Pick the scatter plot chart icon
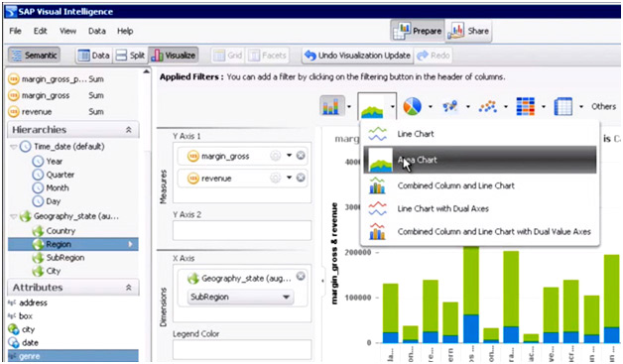The height and width of the screenshot is (364, 623). pos(488,106)
